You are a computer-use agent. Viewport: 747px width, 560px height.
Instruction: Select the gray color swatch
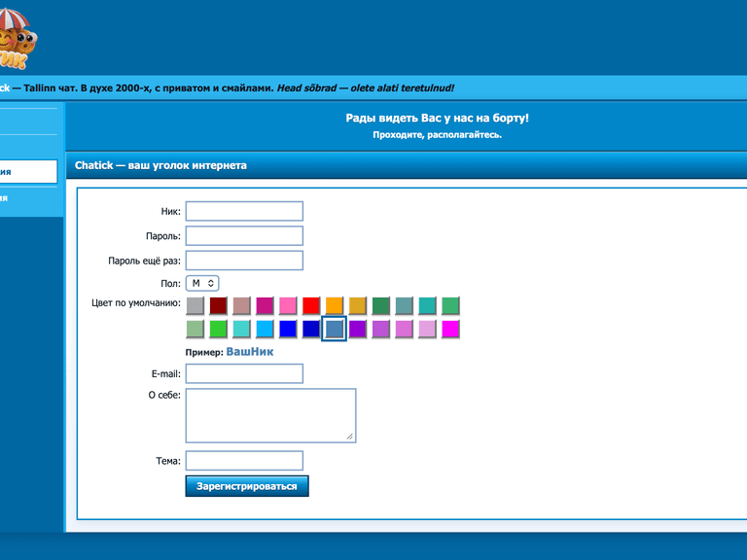[195, 305]
